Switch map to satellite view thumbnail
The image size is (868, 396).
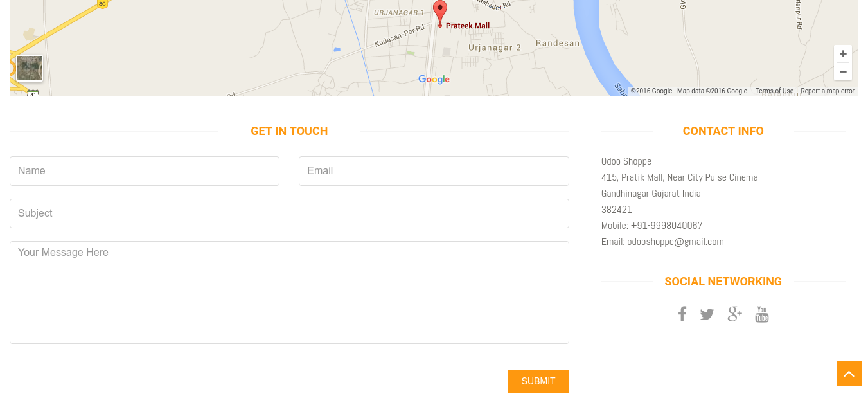point(30,68)
